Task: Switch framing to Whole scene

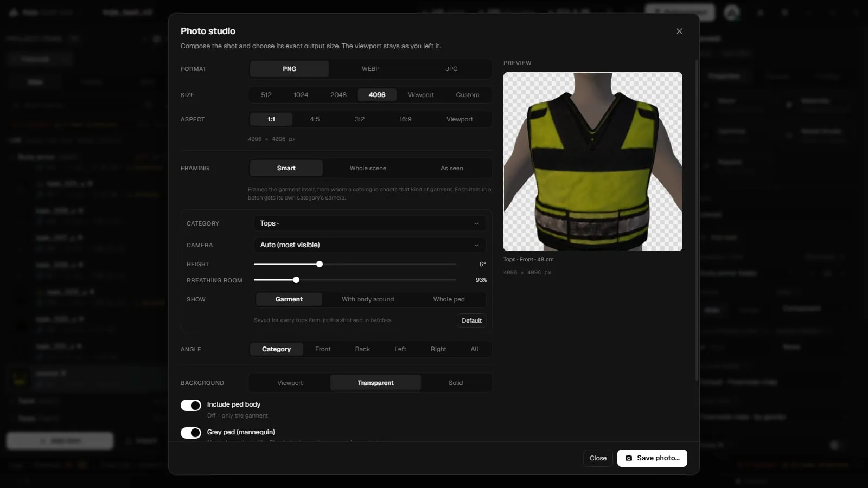Action: (368, 168)
